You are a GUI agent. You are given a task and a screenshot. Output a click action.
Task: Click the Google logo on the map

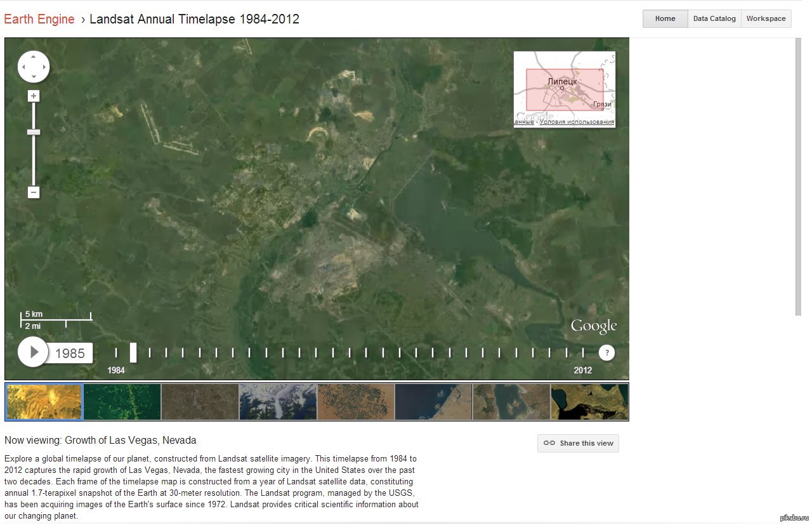594,326
